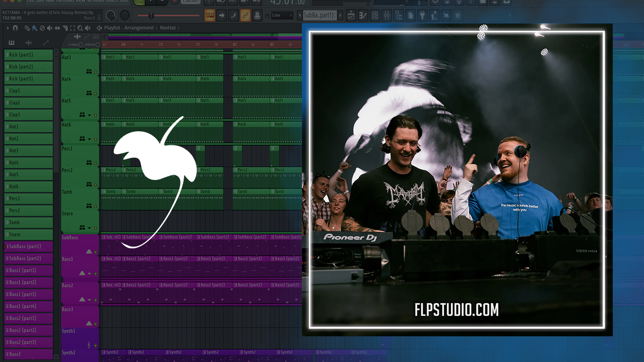644x362 pixels.
Task: Click the main pitch slider handle
Action: [151, 16]
